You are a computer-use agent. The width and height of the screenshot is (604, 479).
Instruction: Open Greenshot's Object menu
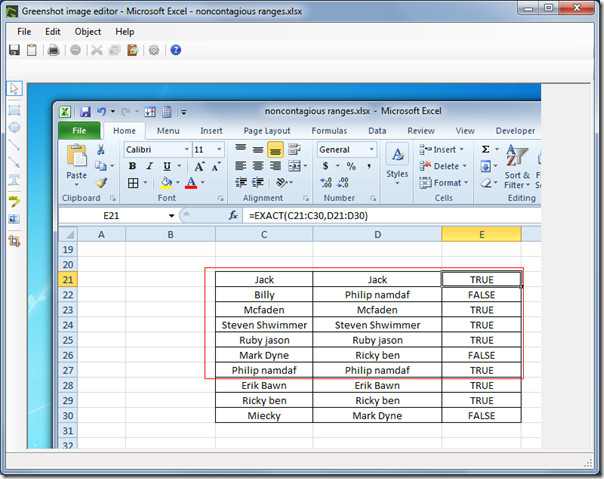pyautogui.click(x=88, y=32)
